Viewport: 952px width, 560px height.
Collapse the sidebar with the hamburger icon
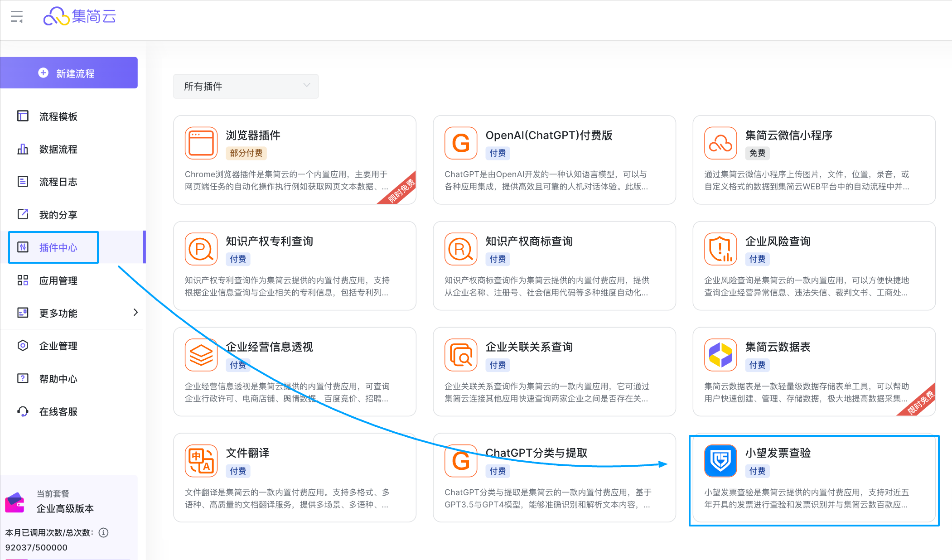pyautogui.click(x=17, y=17)
